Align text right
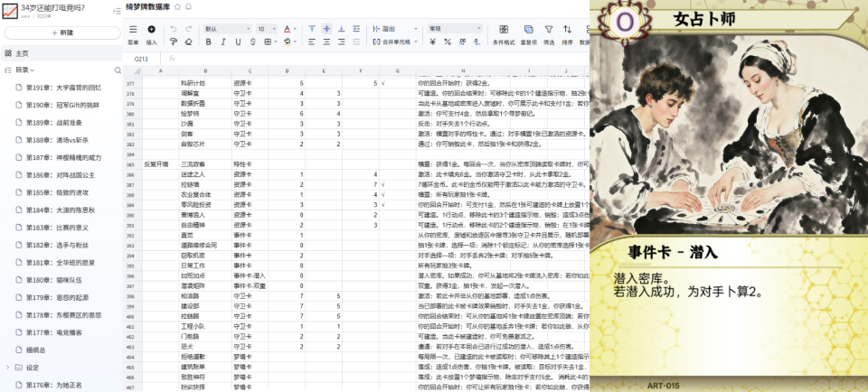Viewport: 868px width, 392px height. 342,42
